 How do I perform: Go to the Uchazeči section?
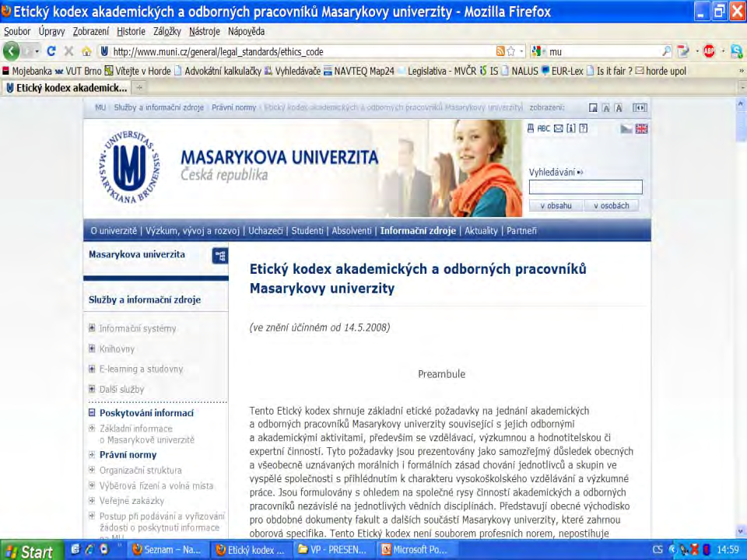pos(265,230)
